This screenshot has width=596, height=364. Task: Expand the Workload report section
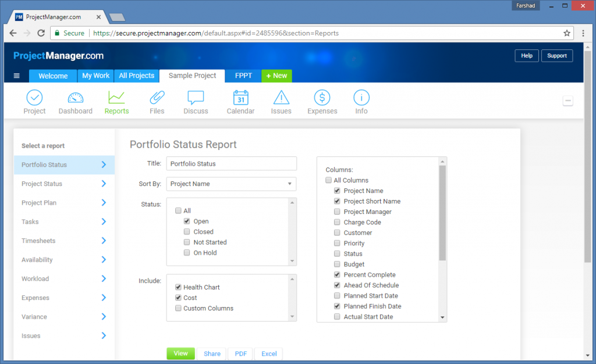64,279
